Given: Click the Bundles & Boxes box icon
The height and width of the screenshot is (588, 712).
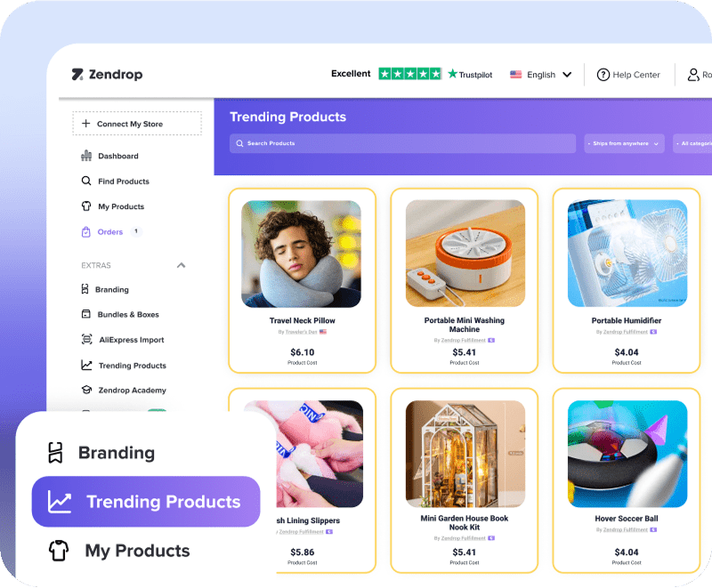Looking at the screenshot, I should click(85, 314).
